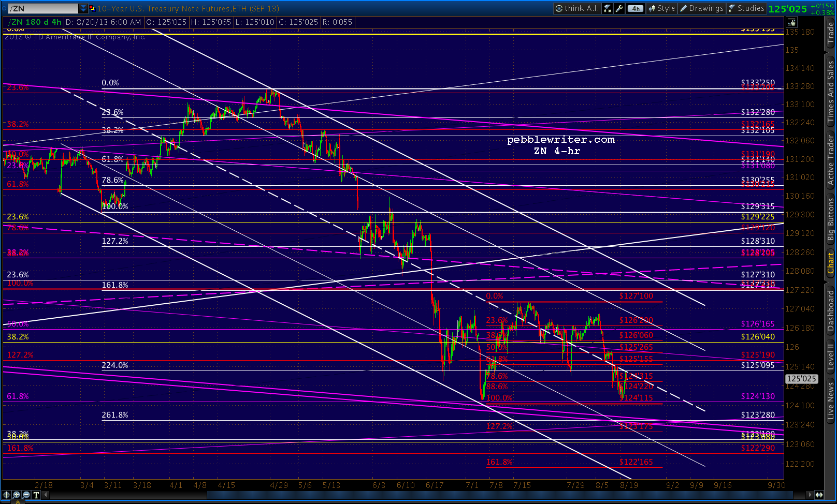Click the symbol link color indicator
837x504 pixels.
92,8
